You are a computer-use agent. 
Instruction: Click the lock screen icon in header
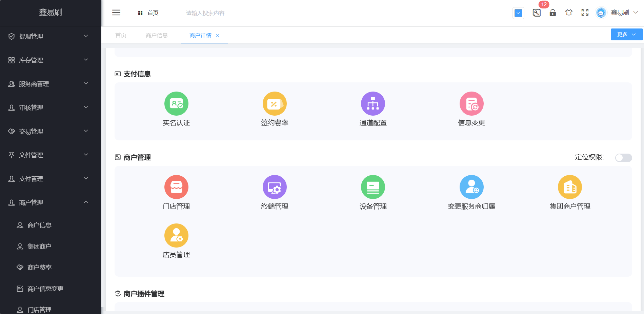pos(552,13)
